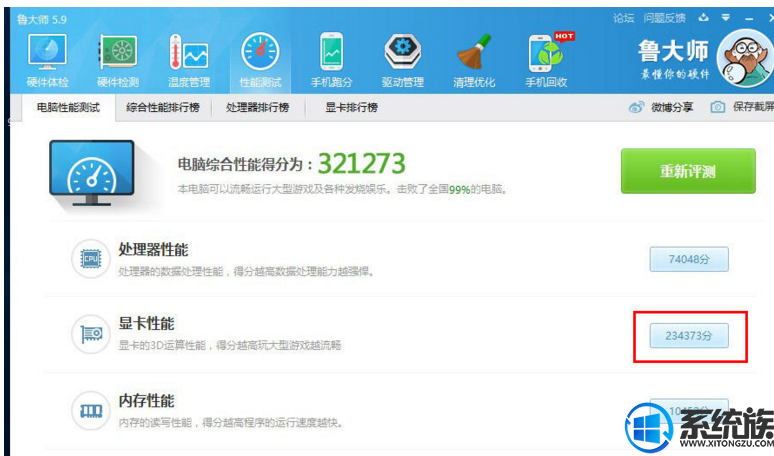The height and width of the screenshot is (456, 774).
Task: Click 保存截屏 save screenshot text
Action: click(753, 107)
